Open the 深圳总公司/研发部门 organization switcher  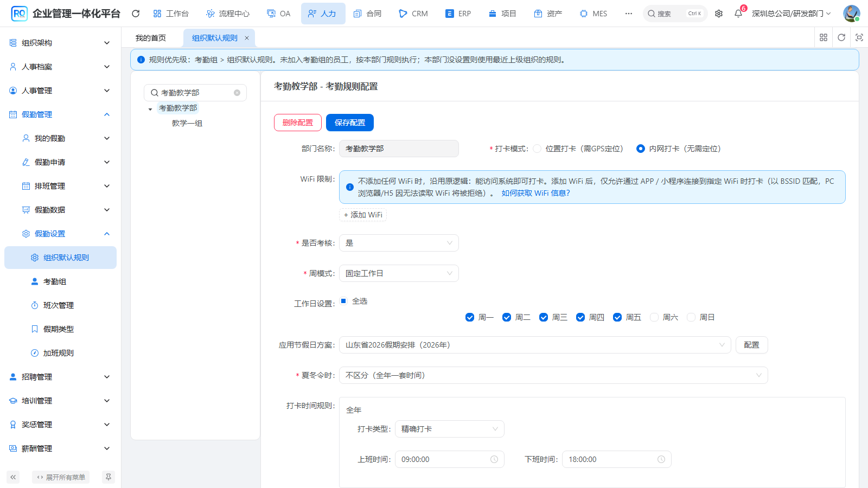[x=791, y=14]
